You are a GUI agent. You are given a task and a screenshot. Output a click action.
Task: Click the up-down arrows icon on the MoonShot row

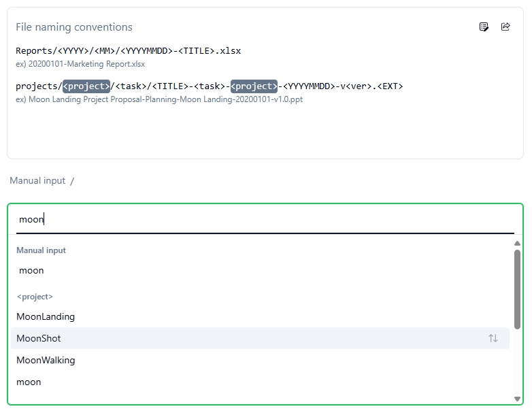click(493, 338)
